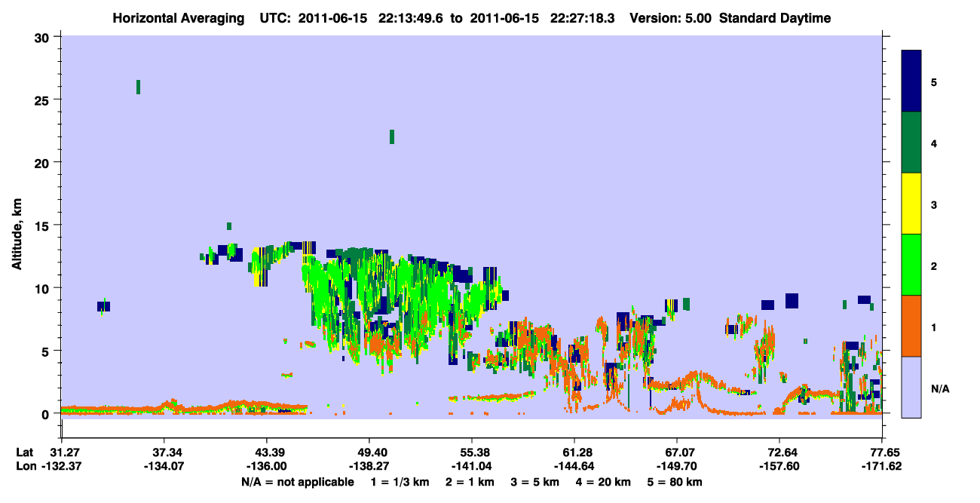Click longitude value -136.00
Screen dimensions: 980x503
click(266, 466)
